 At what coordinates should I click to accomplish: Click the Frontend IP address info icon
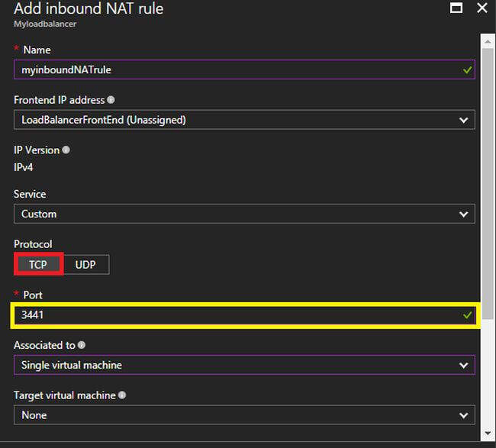coord(111,100)
